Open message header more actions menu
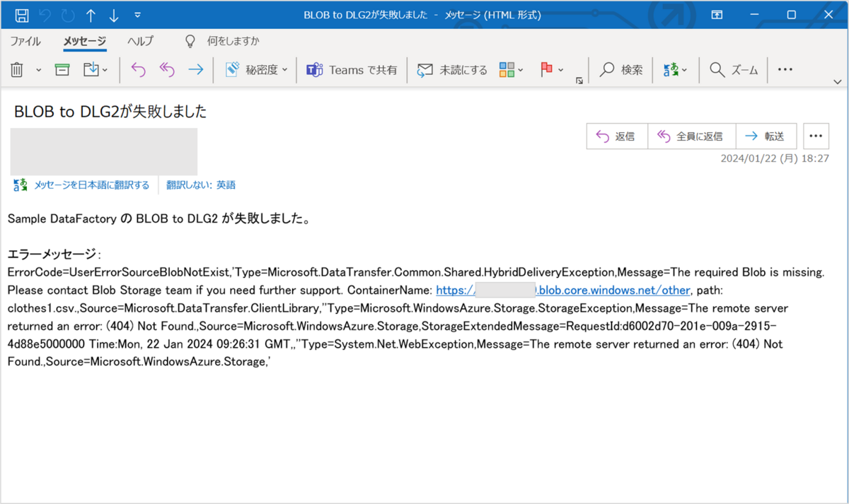Screen dimensions: 849x504 [816, 136]
